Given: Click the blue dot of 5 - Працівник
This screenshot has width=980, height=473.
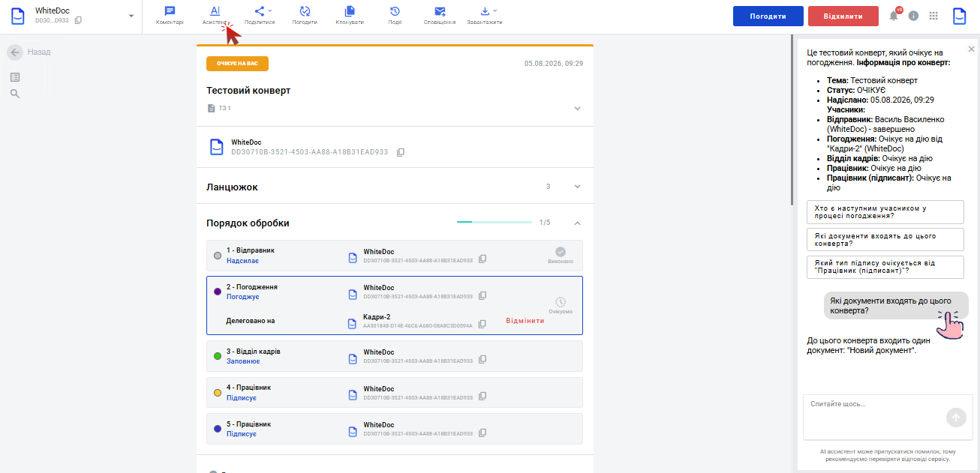Looking at the screenshot, I should [x=218, y=429].
